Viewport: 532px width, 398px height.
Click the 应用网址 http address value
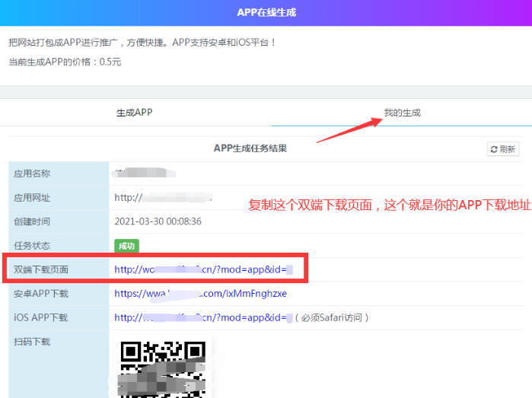pyautogui.click(x=163, y=197)
